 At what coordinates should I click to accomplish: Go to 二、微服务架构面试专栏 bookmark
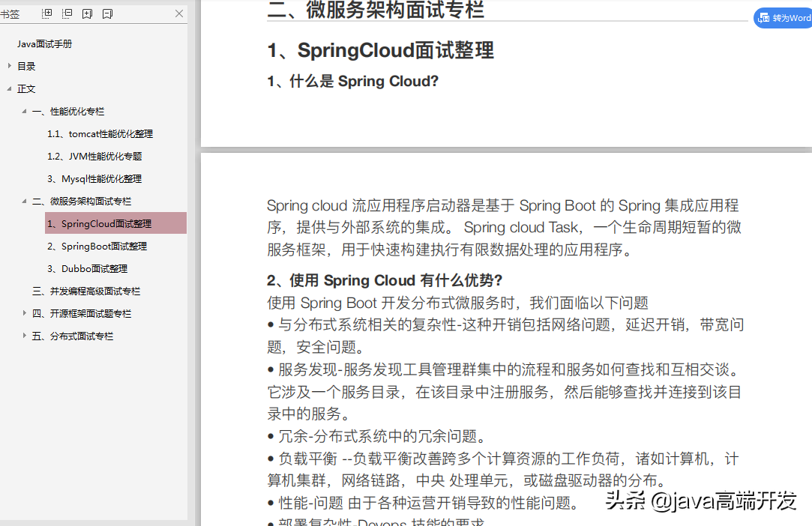coord(82,202)
